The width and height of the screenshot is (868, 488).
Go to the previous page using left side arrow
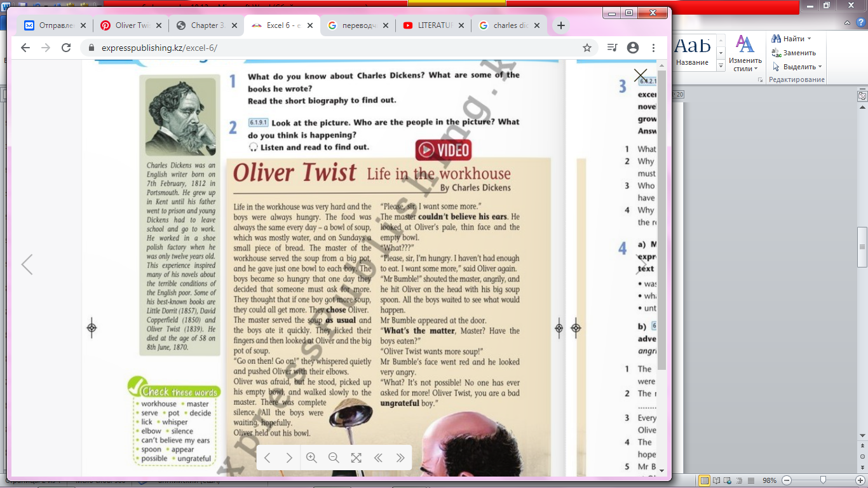[x=27, y=264]
